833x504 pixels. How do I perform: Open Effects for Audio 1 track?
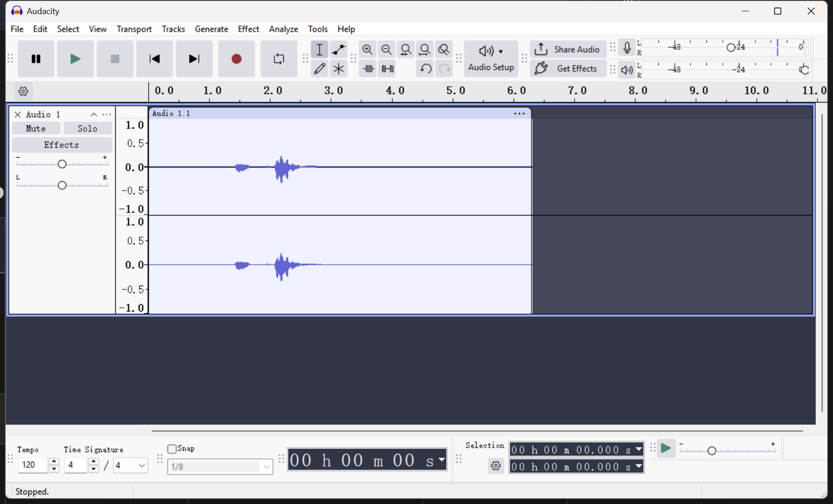click(x=62, y=145)
